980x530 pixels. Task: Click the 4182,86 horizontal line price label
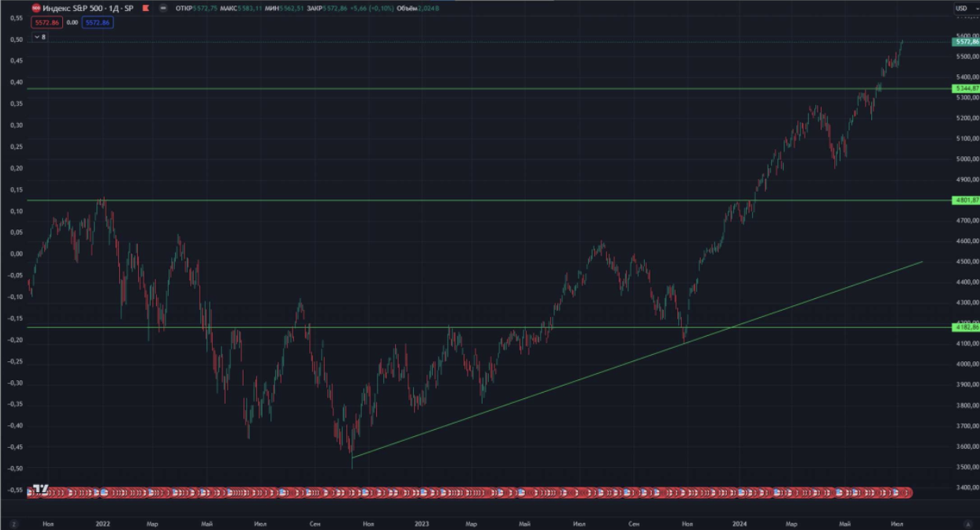coord(966,327)
